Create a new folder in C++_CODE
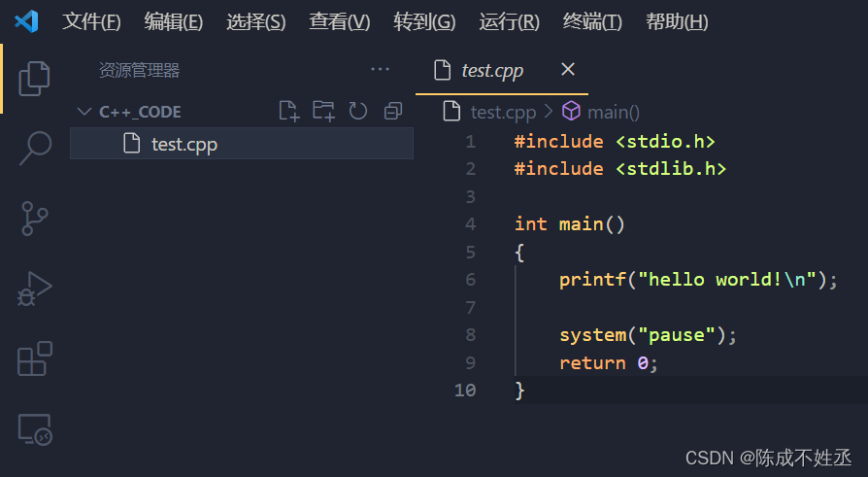868x477 pixels. 323,112
